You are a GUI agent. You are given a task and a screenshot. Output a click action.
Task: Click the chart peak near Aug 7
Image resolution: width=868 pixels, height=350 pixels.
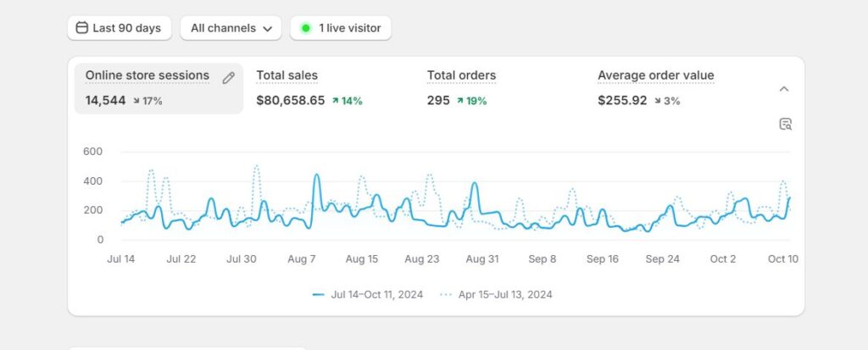point(316,175)
